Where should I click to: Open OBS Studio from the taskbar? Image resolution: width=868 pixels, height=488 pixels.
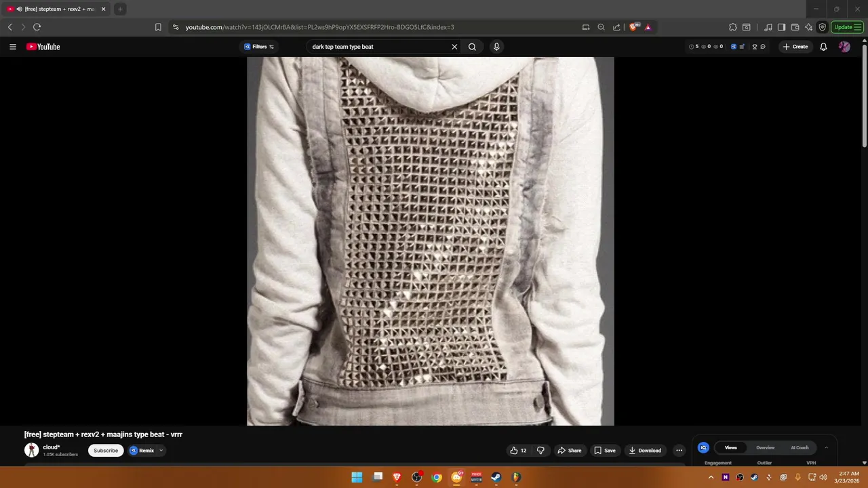(x=416, y=477)
